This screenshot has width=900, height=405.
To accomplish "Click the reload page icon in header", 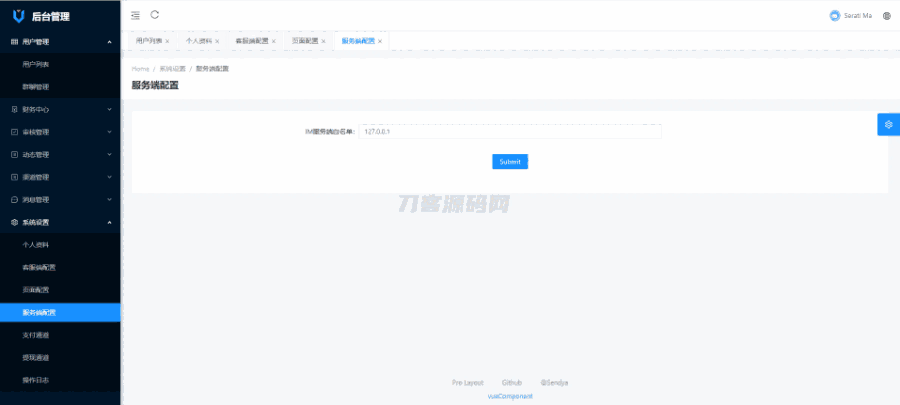I will click(x=154, y=15).
